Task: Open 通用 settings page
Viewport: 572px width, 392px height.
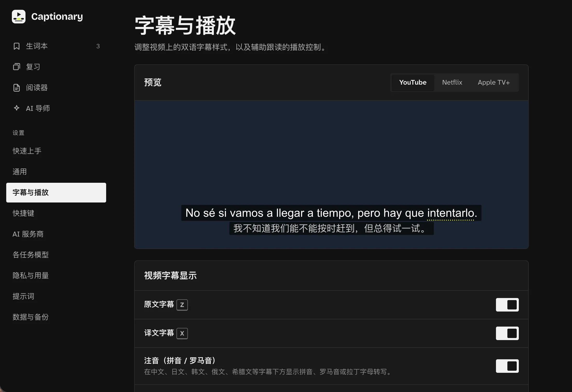Action: pyautogui.click(x=56, y=172)
